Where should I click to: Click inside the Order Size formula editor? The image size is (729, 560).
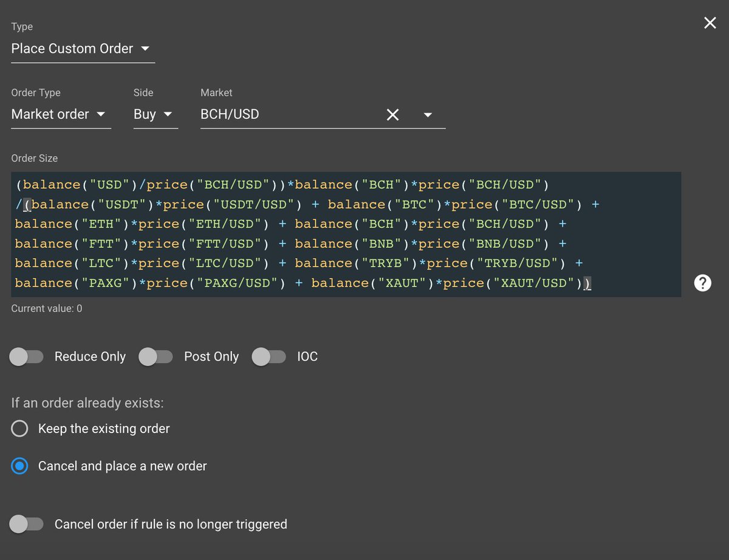point(346,234)
